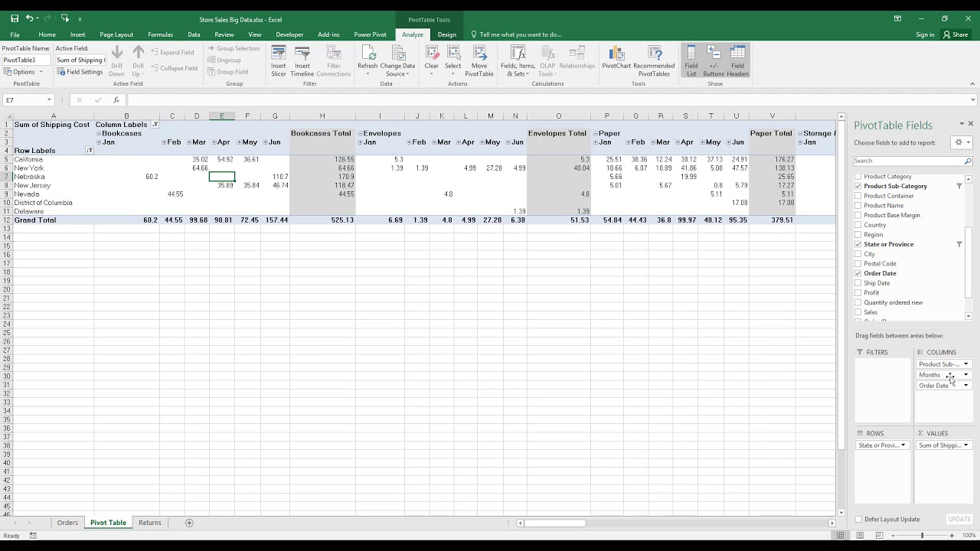The image size is (980, 551).
Task: Switch to Page Layout view in status bar
Action: 859,536
